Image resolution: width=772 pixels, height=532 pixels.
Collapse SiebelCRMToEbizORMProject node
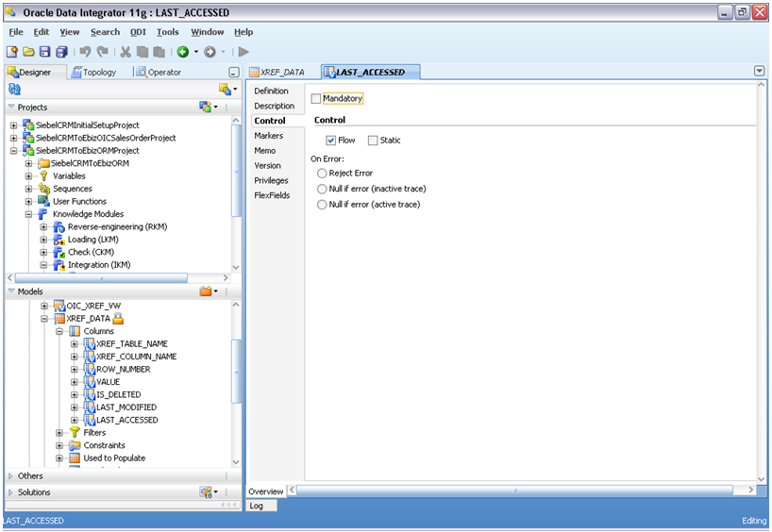(14, 151)
